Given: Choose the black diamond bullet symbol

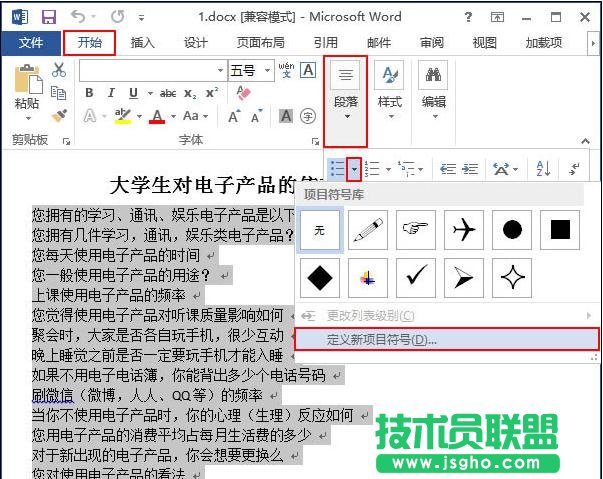Looking at the screenshot, I should click(320, 278).
